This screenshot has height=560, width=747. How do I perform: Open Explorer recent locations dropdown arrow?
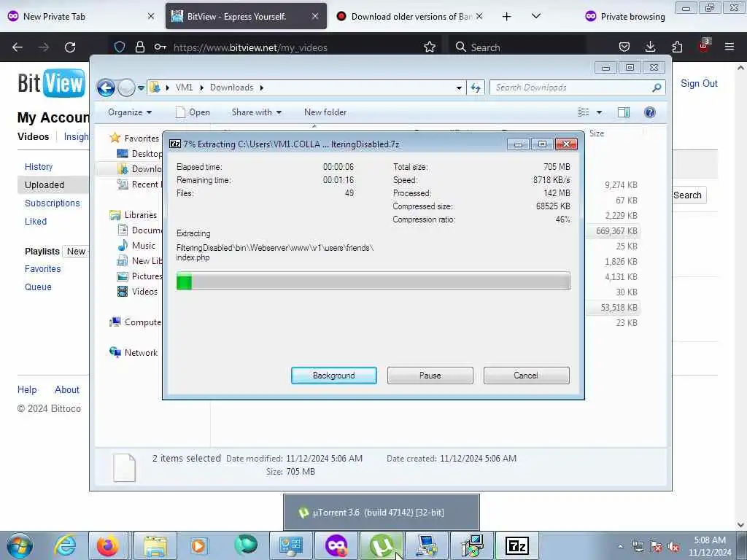pos(141,87)
